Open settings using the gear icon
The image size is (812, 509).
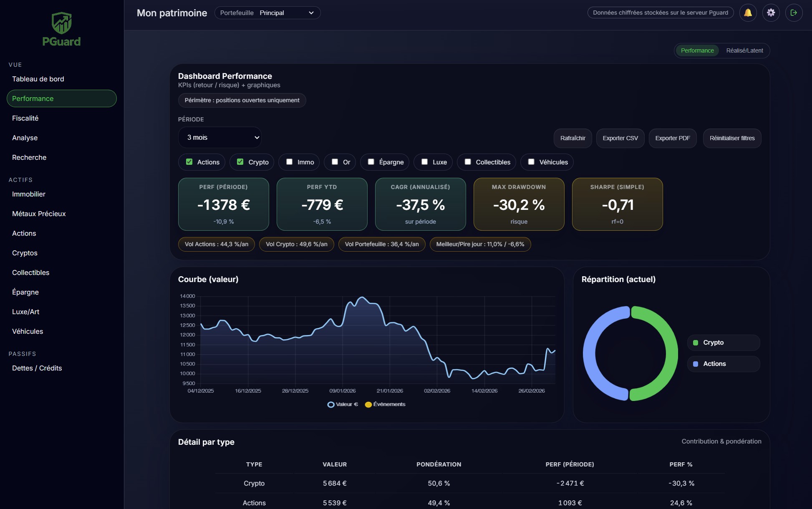[771, 13]
